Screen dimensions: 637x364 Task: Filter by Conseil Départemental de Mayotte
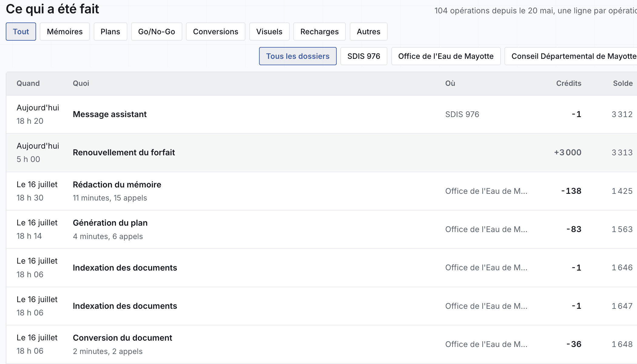tap(571, 56)
